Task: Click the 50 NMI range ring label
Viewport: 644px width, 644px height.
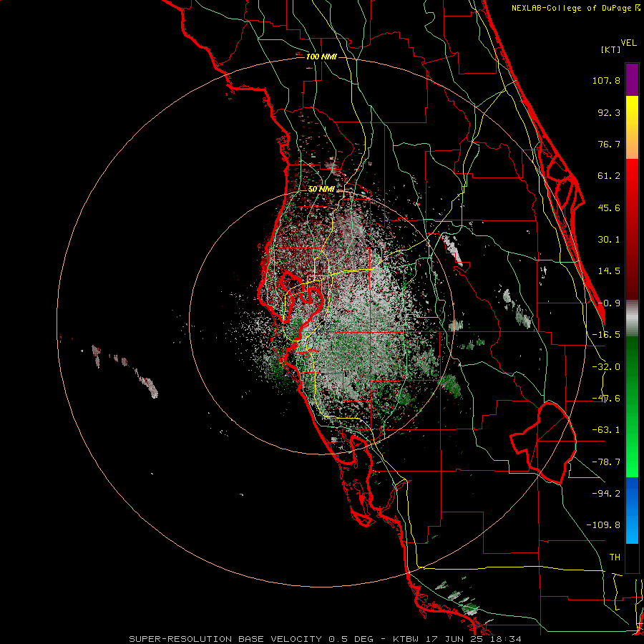Action: coord(321,189)
